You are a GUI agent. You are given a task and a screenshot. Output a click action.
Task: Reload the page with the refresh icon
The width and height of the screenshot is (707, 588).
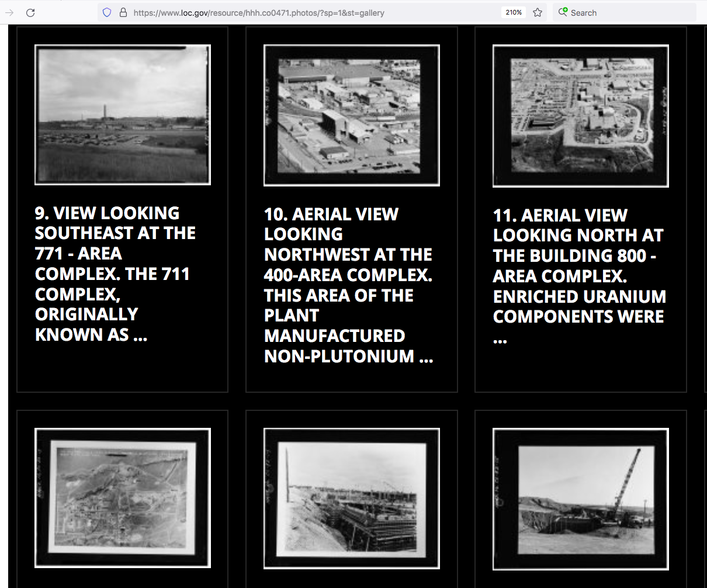tap(30, 12)
